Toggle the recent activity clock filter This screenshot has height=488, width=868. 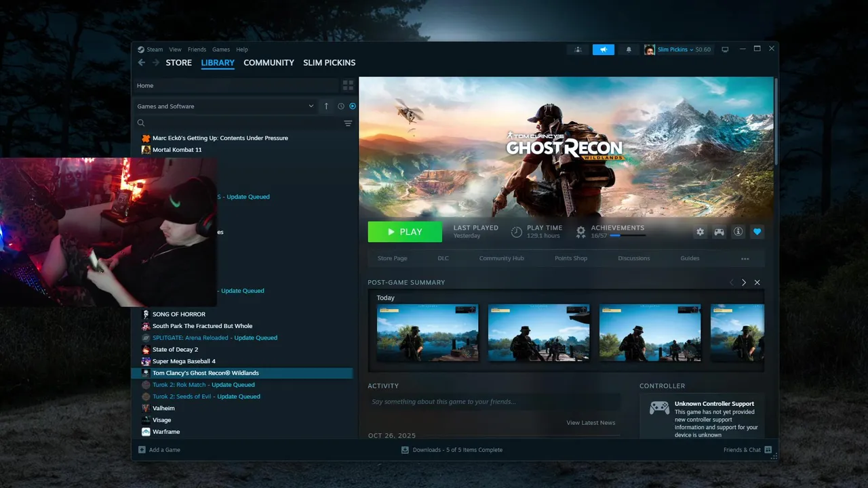pos(341,106)
